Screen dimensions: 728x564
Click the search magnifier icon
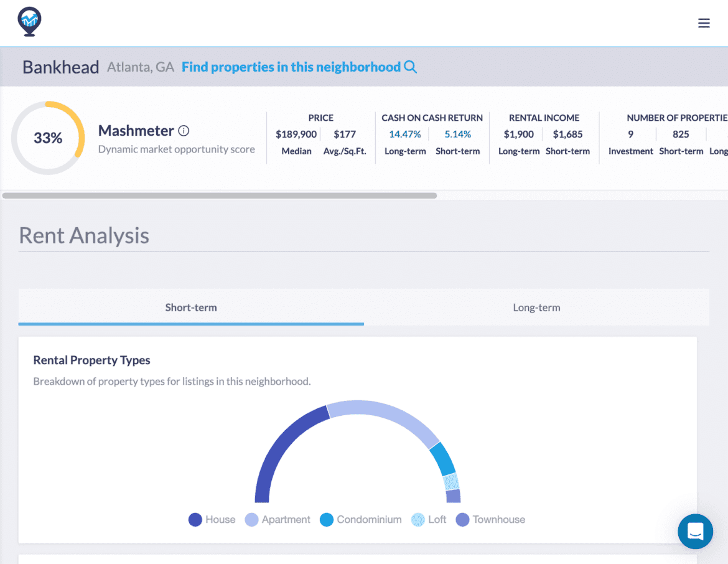tap(411, 67)
